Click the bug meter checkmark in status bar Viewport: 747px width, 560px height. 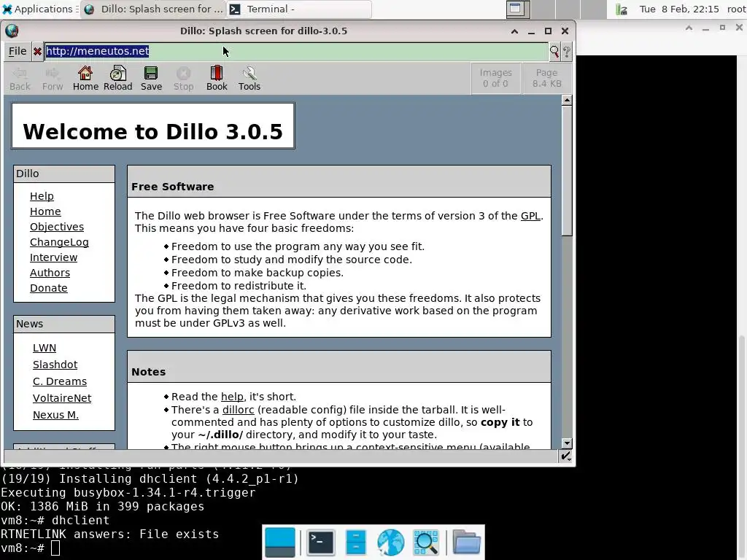(565, 456)
